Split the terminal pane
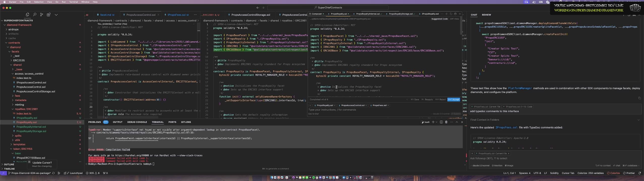 [x=441, y=122]
